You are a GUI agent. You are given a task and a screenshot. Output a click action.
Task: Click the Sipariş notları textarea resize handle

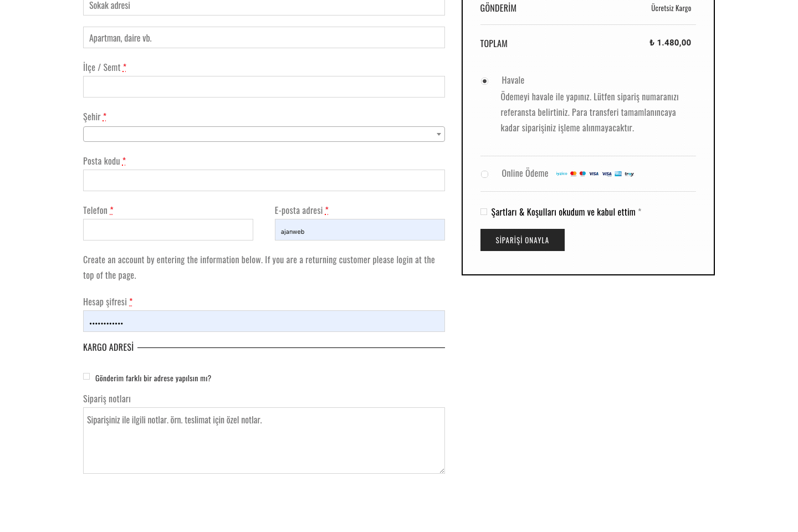(x=442, y=470)
